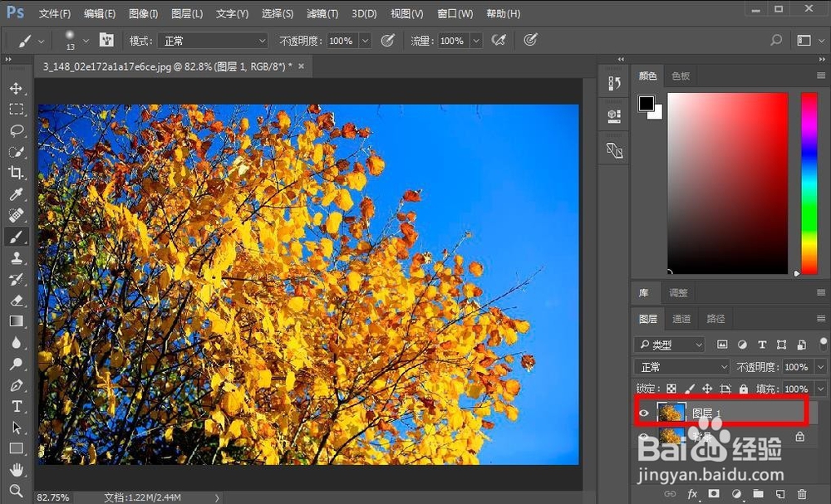Open the 模式 blend mode dropdown

pos(213,41)
